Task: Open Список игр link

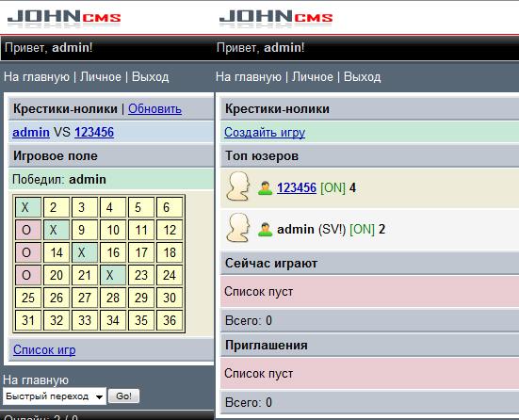Action: [x=44, y=349]
